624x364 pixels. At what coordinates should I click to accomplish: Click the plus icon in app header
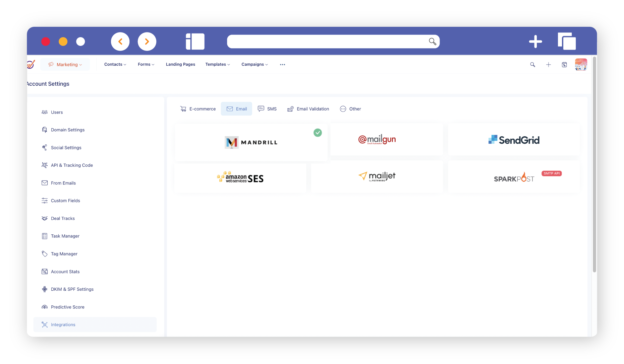coord(549,65)
